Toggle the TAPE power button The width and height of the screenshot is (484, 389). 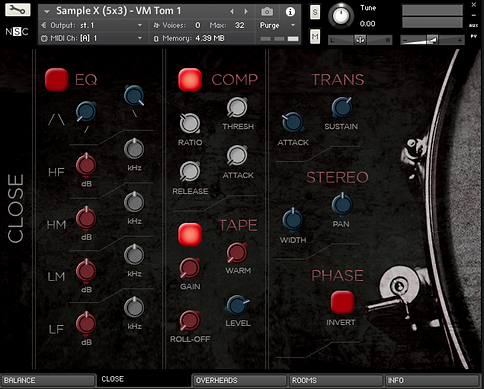(190, 234)
